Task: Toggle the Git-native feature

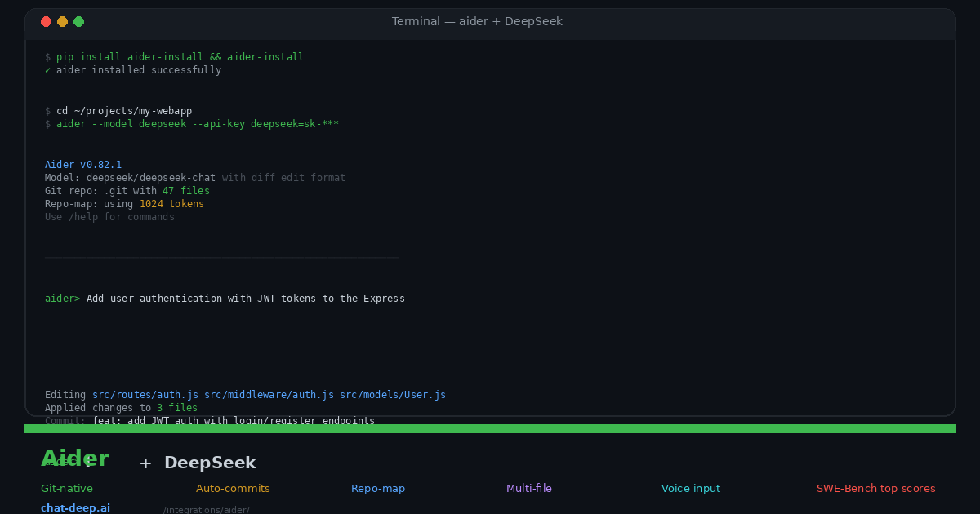Action: [x=67, y=488]
